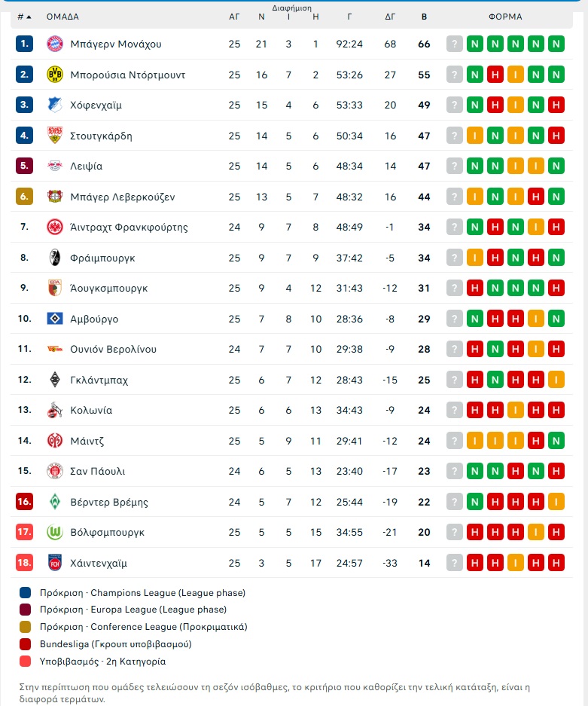Click Dortmund's orange 'Ι' draw form badge

point(516,75)
